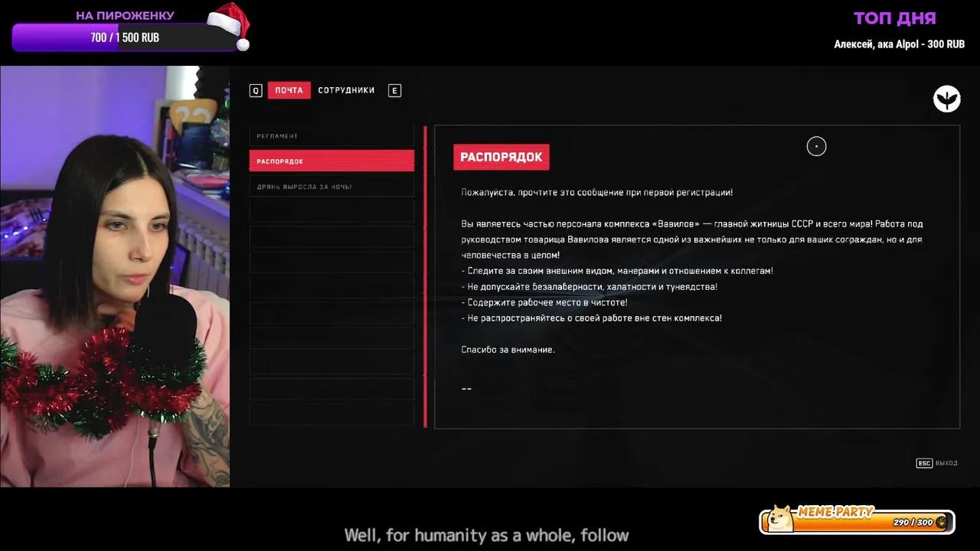Viewport: 980px width, 551px height.
Task: Click the Q key hint icon
Action: (x=256, y=90)
